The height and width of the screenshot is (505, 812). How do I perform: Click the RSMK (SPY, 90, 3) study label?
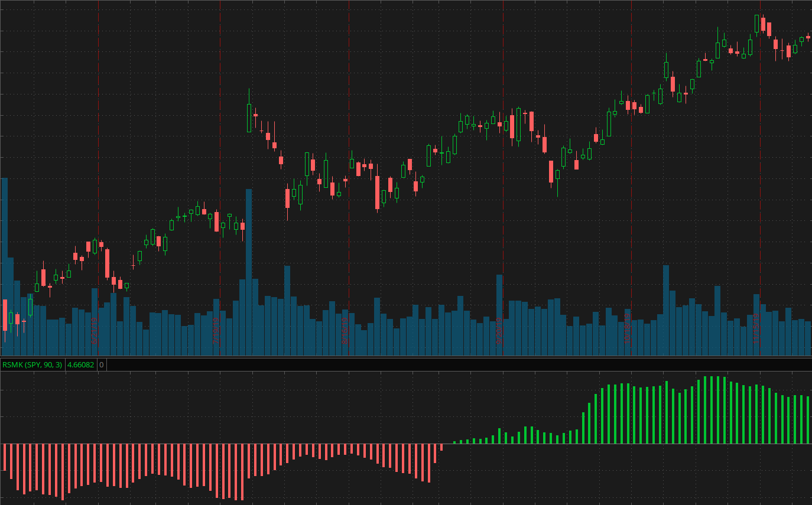tap(32, 365)
